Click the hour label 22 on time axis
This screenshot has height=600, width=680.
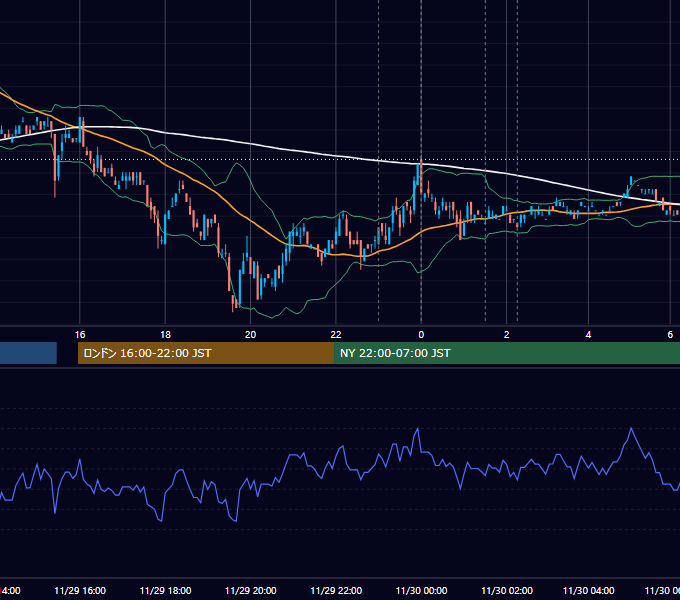click(336, 335)
